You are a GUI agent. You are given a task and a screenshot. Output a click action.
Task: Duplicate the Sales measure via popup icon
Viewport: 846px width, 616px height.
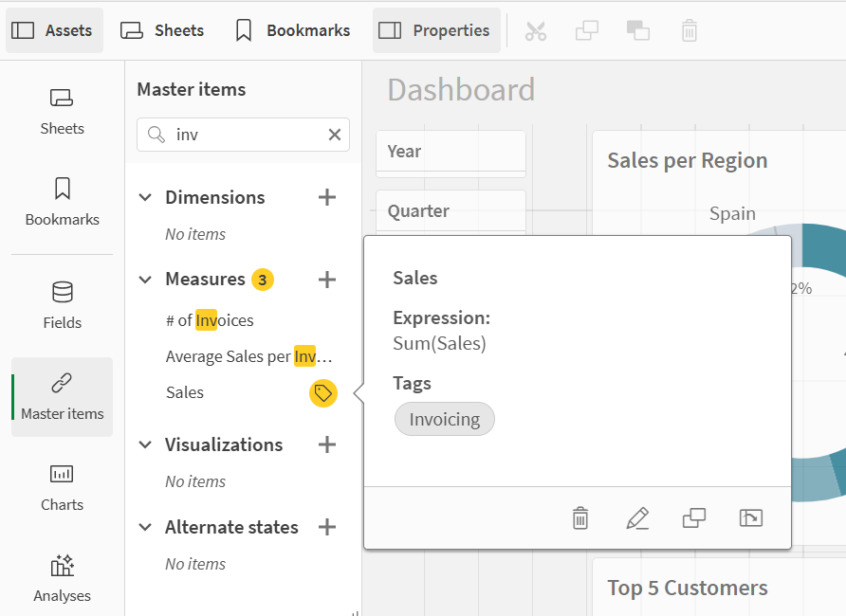(x=694, y=518)
